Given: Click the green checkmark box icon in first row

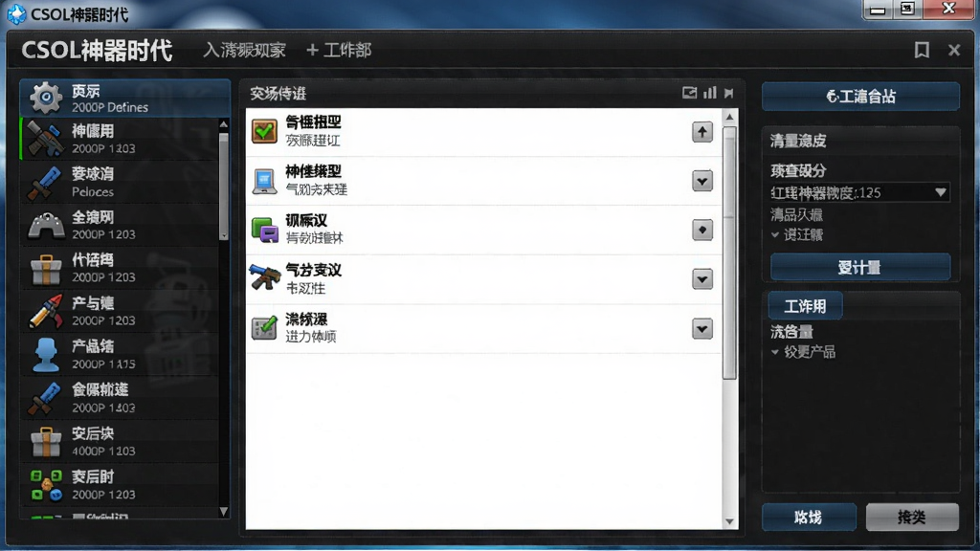Looking at the screenshot, I should click(x=264, y=131).
